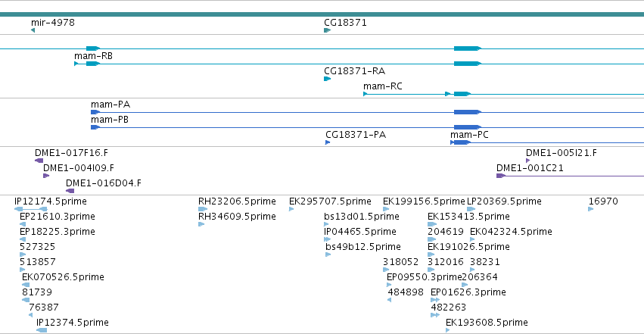The height and width of the screenshot is (334, 644).
Task: Click the mam-RB transcript label
Action: click(x=93, y=56)
